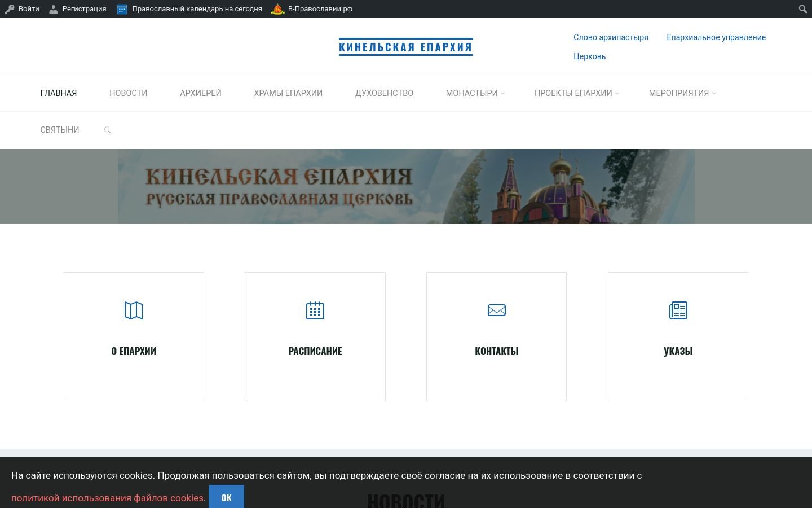Click the Слово архипастыря link

pyautogui.click(x=611, y=37)
